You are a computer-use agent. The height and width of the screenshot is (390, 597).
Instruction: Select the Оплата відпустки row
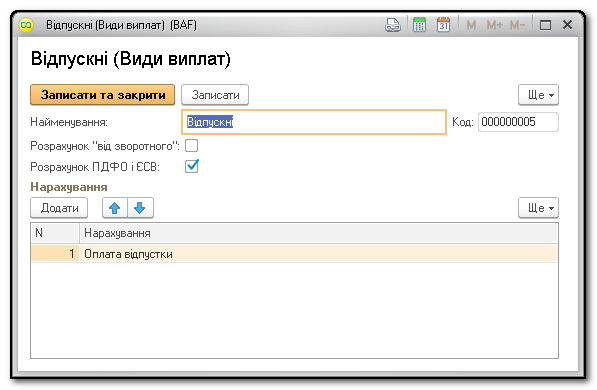pos(294,254)
